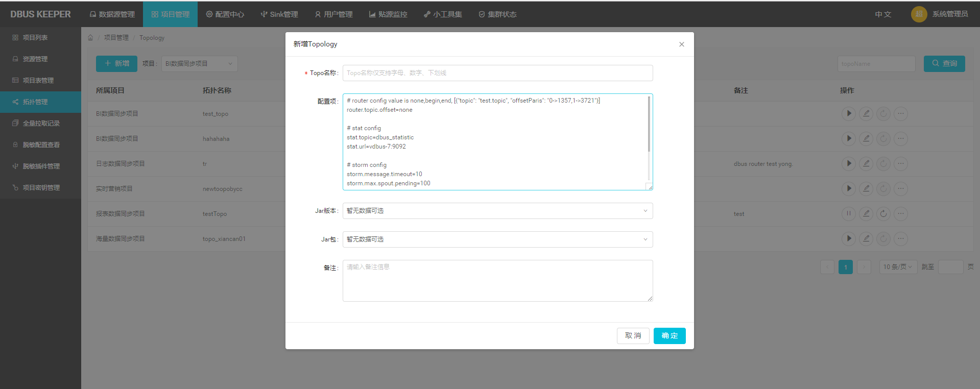Click 系统管理员 user name
Viewport: 980px width, 389px height.
[950, 14]
